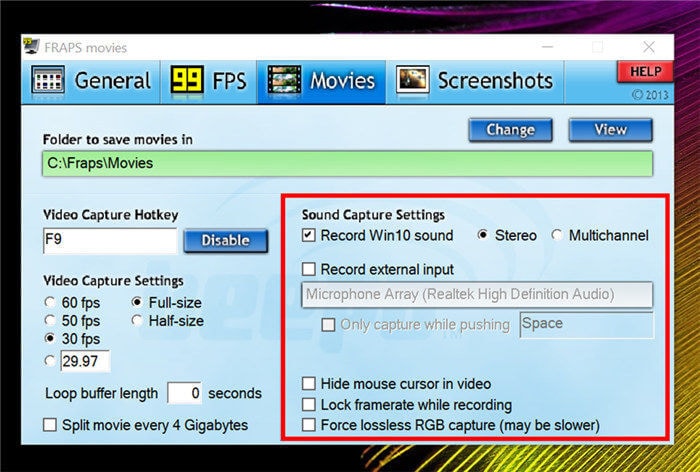Click the red HELP button
This screenshot has width=700, height=472.
(645, 72)
